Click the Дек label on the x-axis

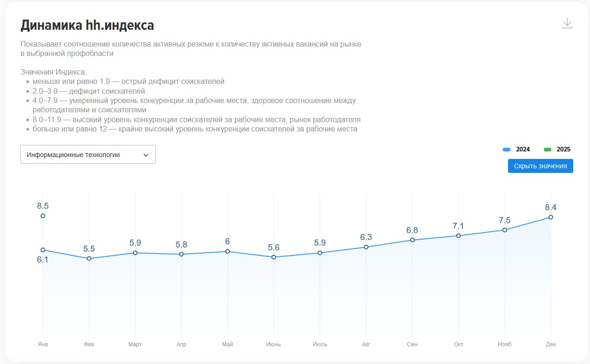(x=551, y=344)
